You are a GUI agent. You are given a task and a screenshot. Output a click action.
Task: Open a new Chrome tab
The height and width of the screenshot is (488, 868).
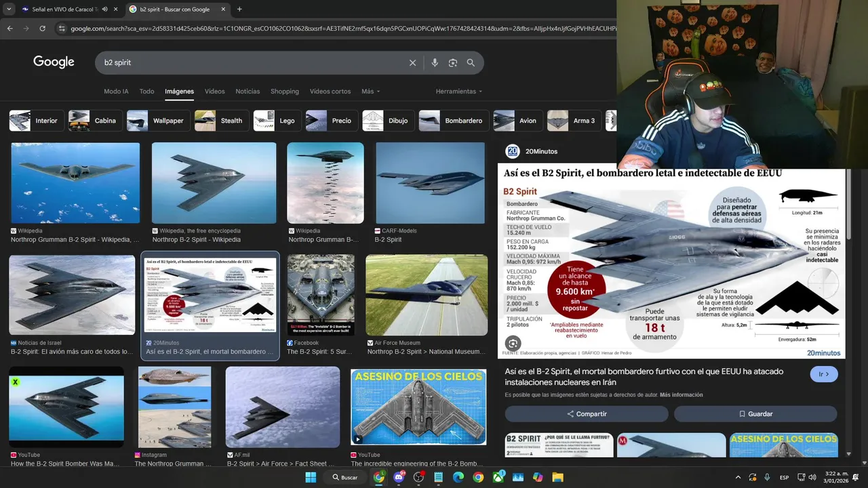pyautogui.click(x=239, y=9)
